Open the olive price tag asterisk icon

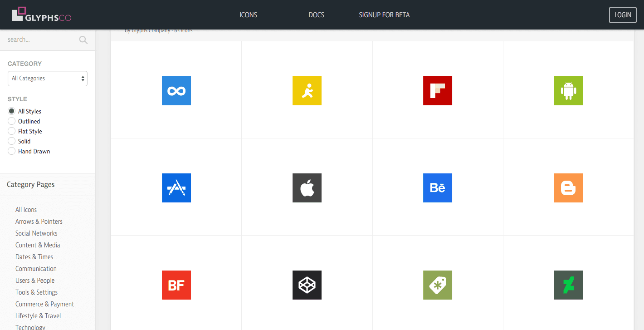(x=438, y=285)
